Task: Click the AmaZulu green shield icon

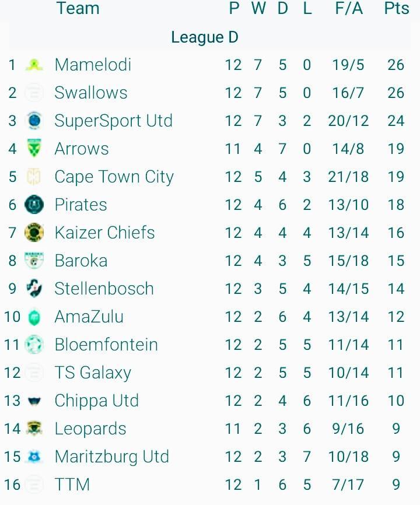Action: (34, 317)
